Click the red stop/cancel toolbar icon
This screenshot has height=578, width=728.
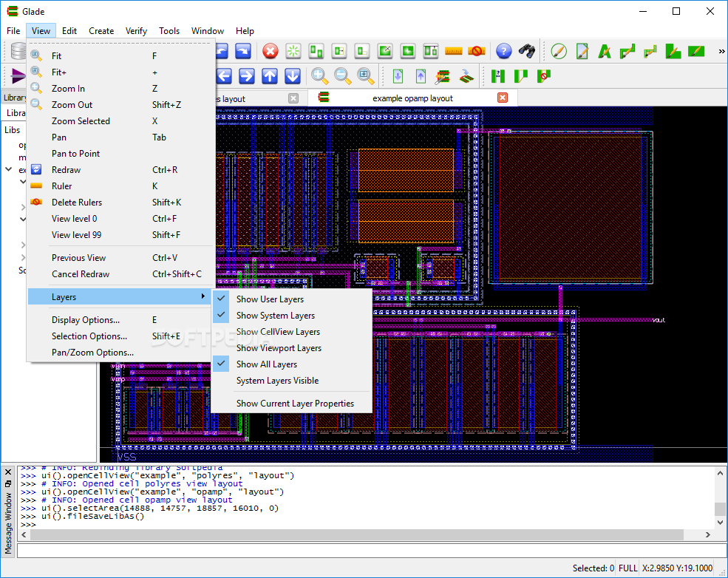[x=271, y=51]
